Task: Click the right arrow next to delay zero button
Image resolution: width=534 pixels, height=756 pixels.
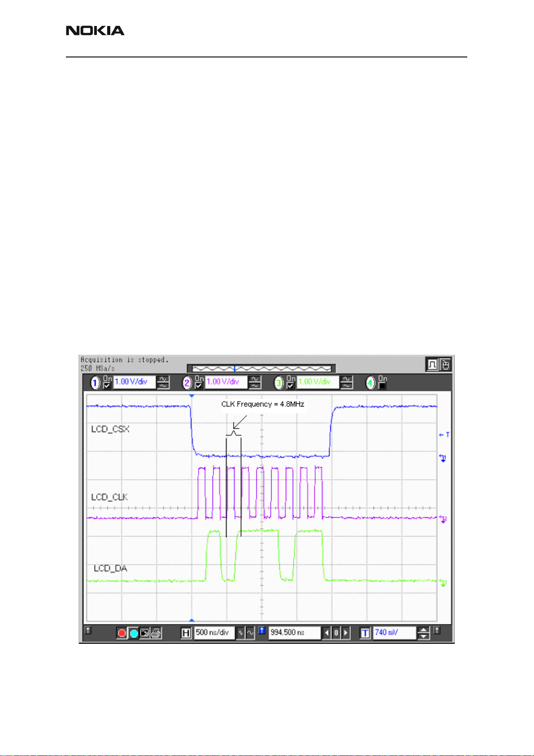Action: click(346, 633)
